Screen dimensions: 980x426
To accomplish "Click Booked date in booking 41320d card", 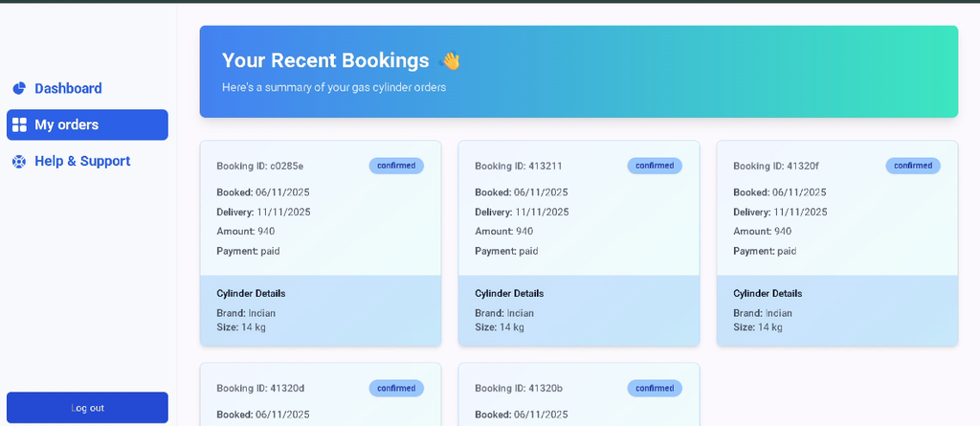I will (x=263, y=415).
